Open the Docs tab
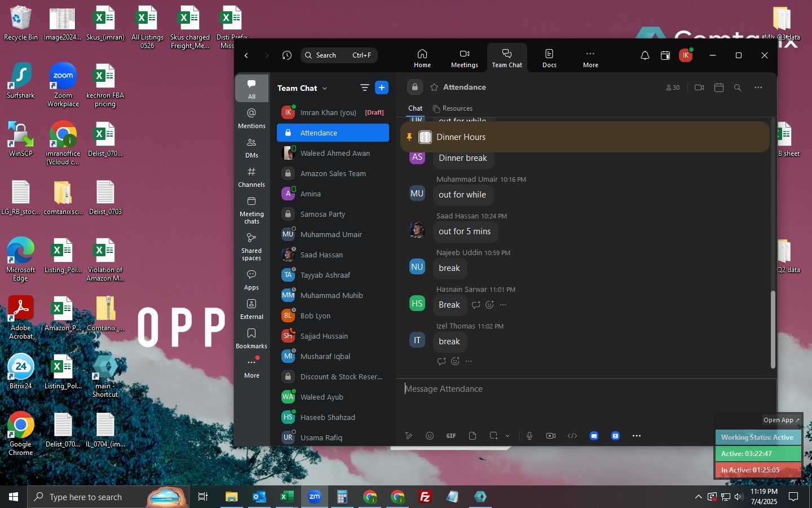Screen dimensions: 812x508 [549, 58]
